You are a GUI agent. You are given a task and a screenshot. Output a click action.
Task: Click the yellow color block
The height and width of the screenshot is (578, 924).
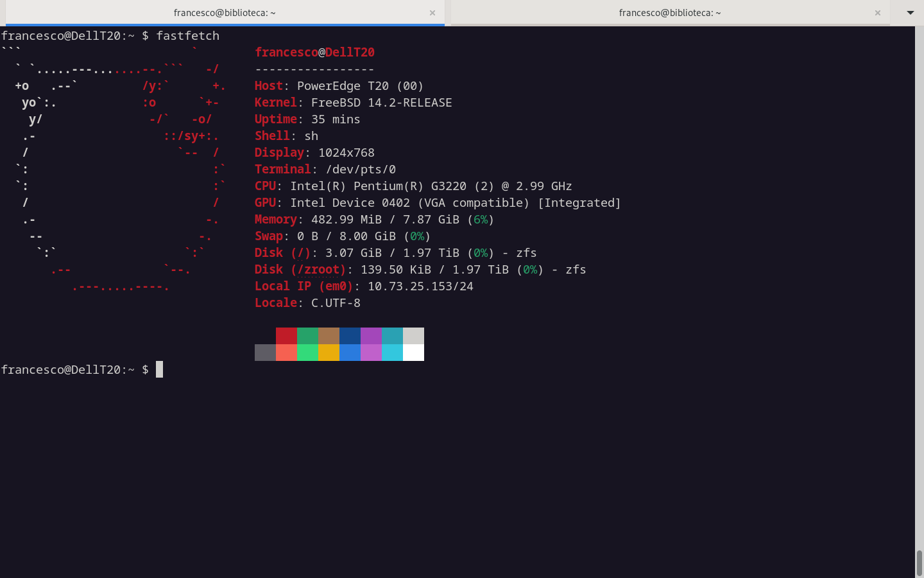coord(329,353)
